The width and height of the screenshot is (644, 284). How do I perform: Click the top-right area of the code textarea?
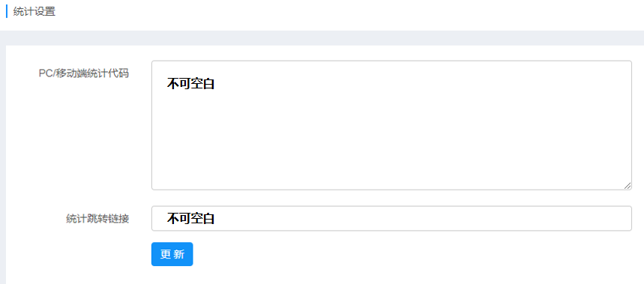(x=608, y=74)
